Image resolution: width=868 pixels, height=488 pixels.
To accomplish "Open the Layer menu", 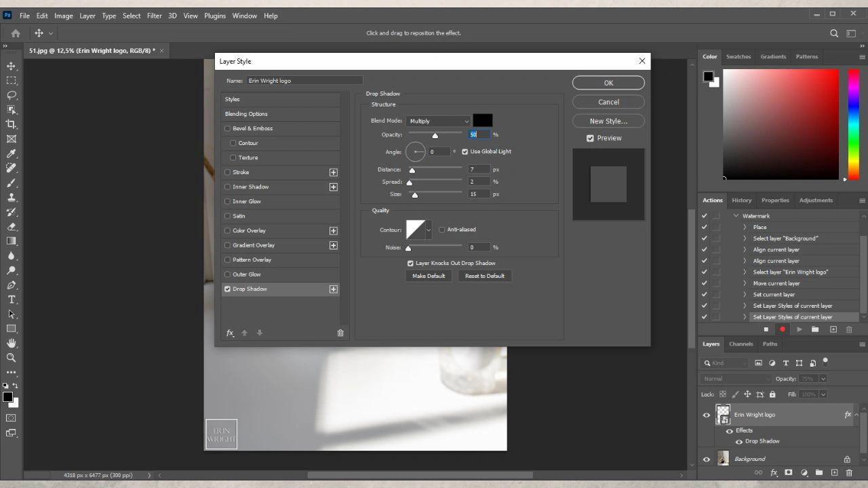I will pyautogui.click(x=87, y=16).
